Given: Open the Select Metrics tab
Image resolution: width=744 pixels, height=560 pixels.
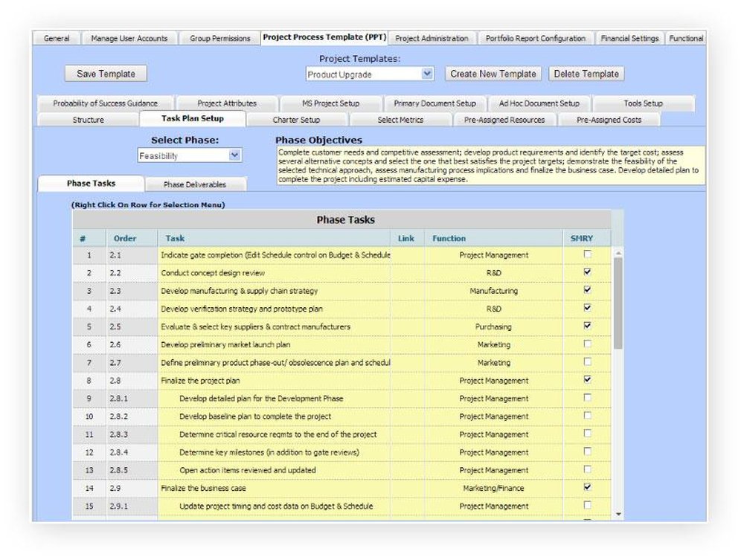Looking at the screenshot, I should tap(400, 120).
